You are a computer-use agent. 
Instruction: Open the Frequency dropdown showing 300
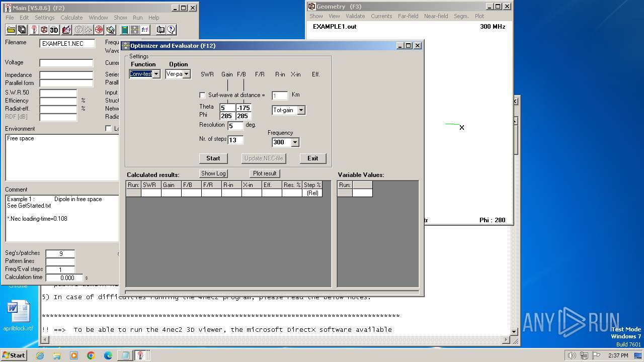[x=295, y=142]
